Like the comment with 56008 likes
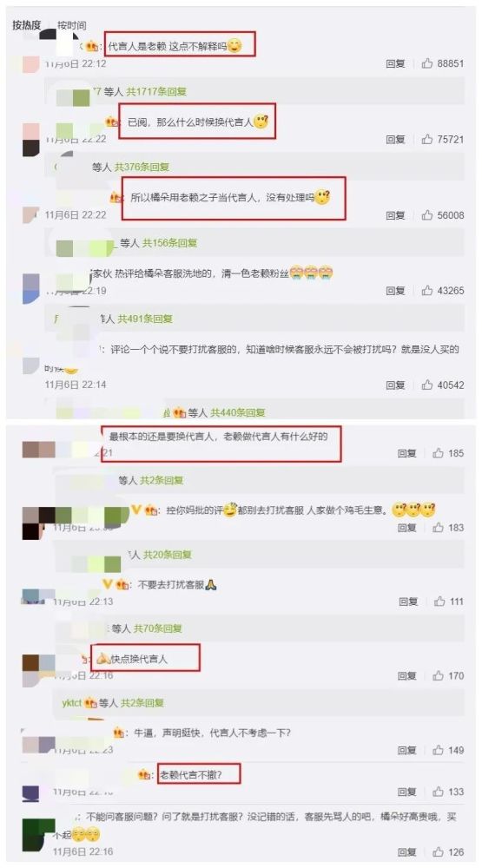 coord(427,215)
